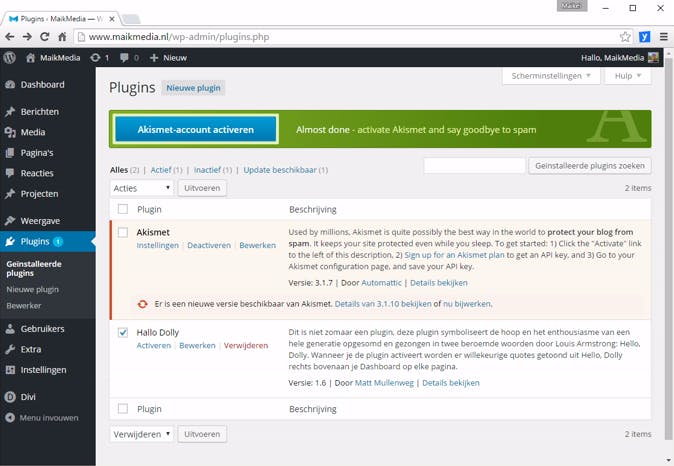This screenshot has height=466, width=674.
Task: Open Details van 3.1.10 bekijken link
Action: tap(383, 304)
